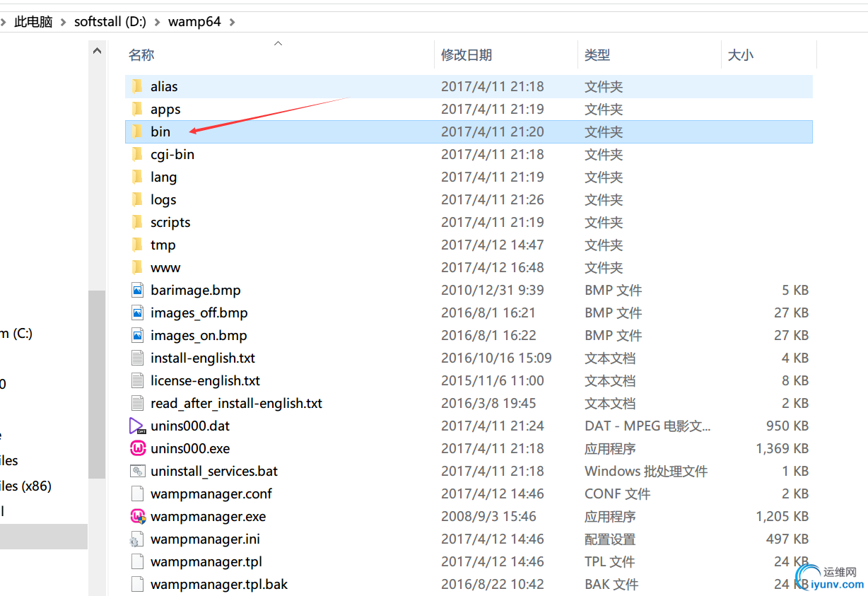The image size is (868, 596).
Task: Click the folder icon beside apps
Action: (137, 109)
